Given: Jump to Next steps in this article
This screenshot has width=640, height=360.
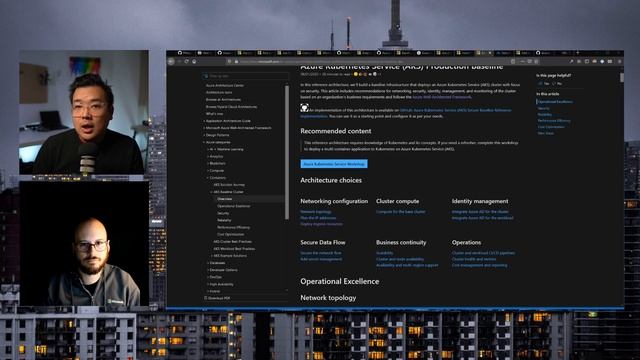Looking at the screenshot, I should pos(545,133).
